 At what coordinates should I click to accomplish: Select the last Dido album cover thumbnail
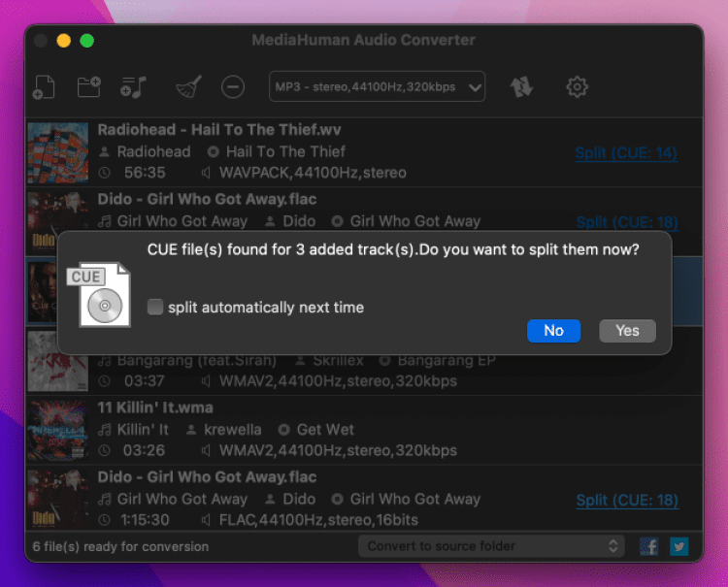tap(58, 500)
